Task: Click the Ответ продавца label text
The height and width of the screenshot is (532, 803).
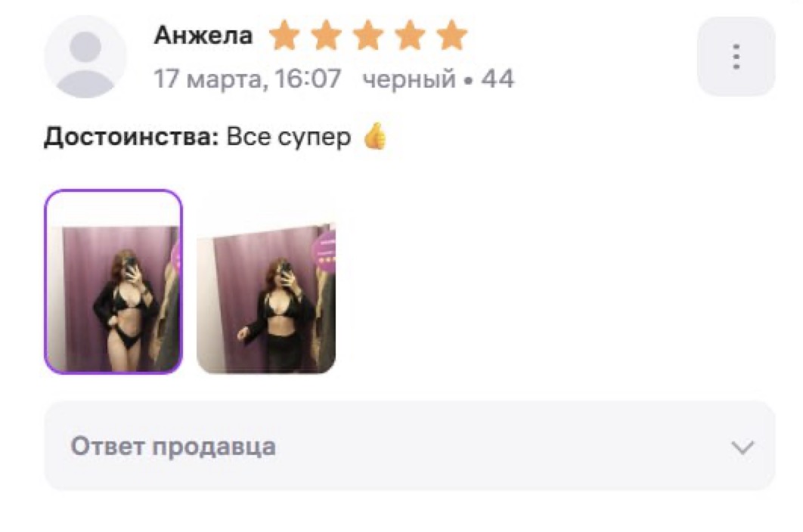Action: (x=173, y=446)
